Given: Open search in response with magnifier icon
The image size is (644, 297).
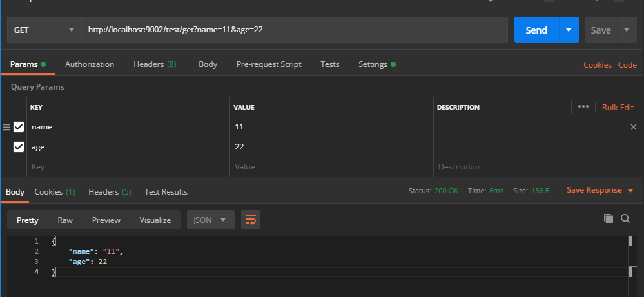Looking at the screenshot, I should 625,218.
